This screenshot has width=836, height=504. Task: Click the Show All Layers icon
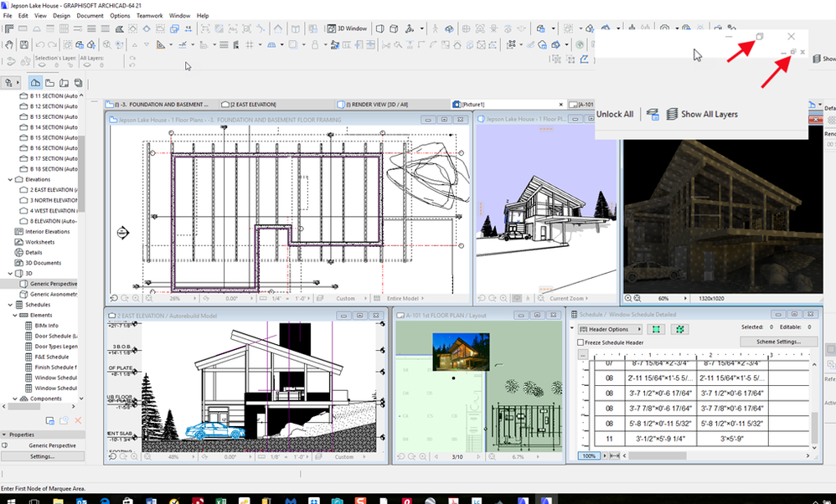click(672, 114)
